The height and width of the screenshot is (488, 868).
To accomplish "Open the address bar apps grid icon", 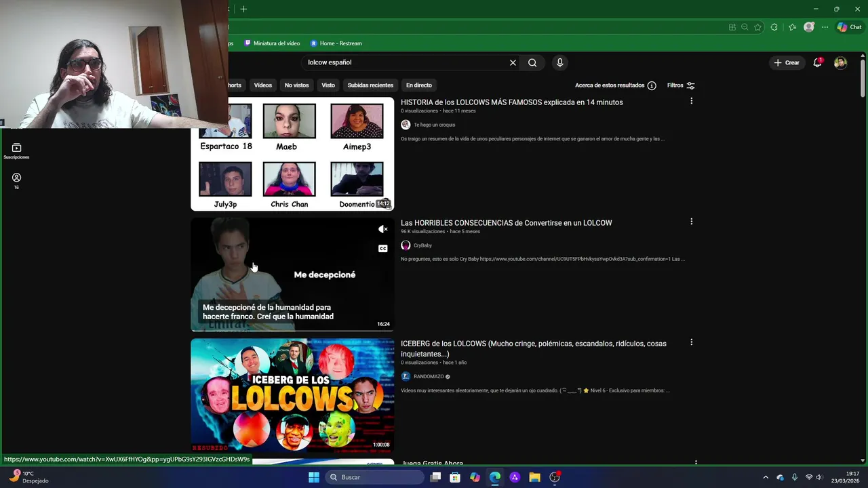I will pyautogui.click(x=732, y=27).
